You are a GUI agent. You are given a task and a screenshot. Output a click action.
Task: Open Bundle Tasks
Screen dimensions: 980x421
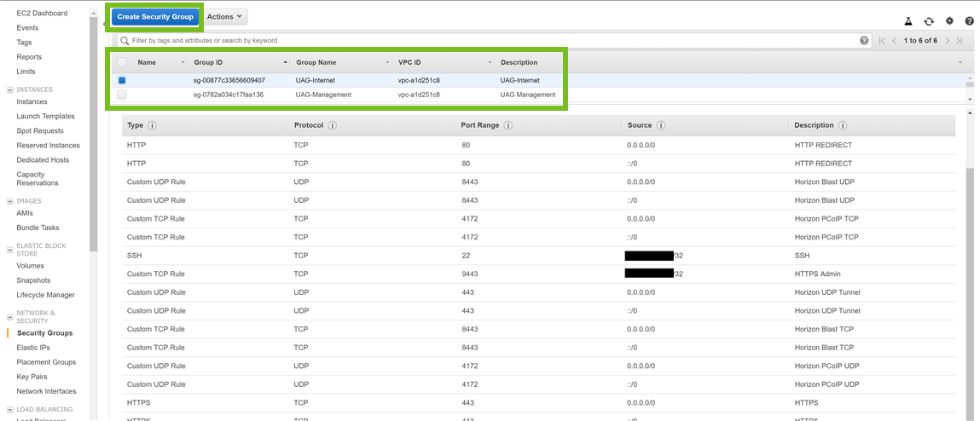(x=38, y=228)
